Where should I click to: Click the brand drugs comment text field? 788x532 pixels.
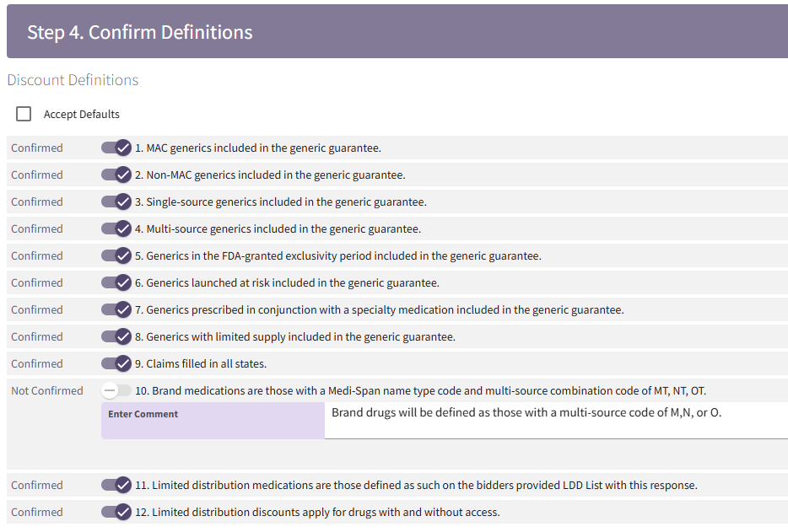(555, 420)
